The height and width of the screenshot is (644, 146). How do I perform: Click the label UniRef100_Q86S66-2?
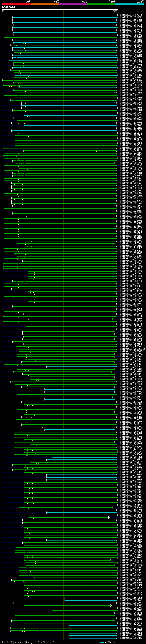133,349
